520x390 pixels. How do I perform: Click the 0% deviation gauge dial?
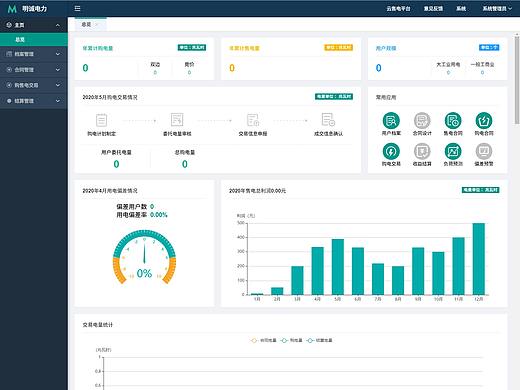click(144, 257)
